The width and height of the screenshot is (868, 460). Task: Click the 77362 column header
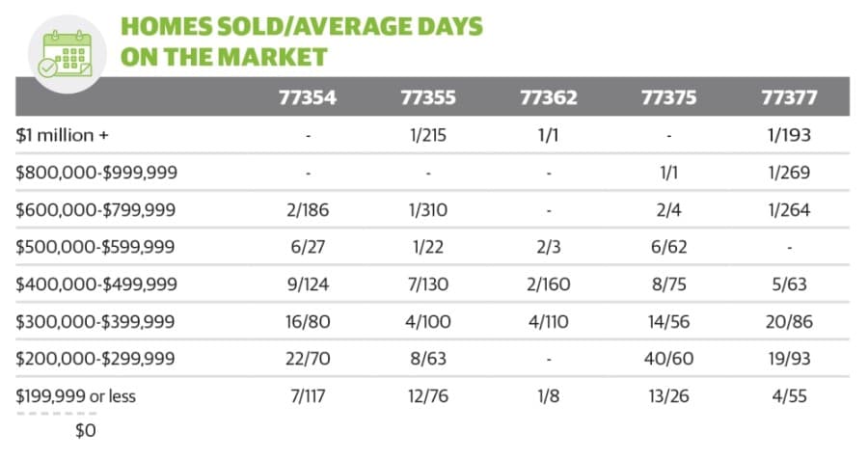click(548, 97)
